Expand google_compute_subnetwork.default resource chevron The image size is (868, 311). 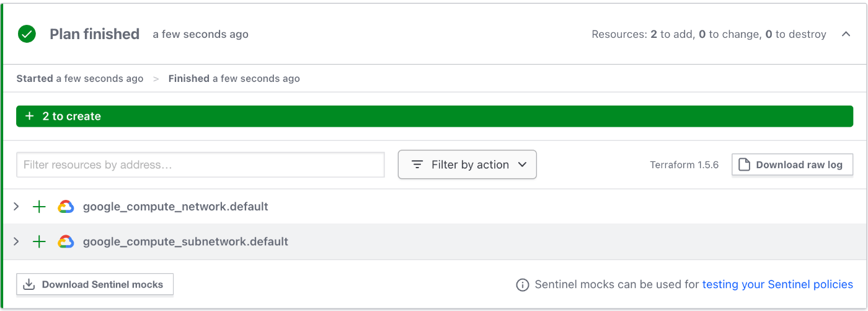tap(17, 241)
